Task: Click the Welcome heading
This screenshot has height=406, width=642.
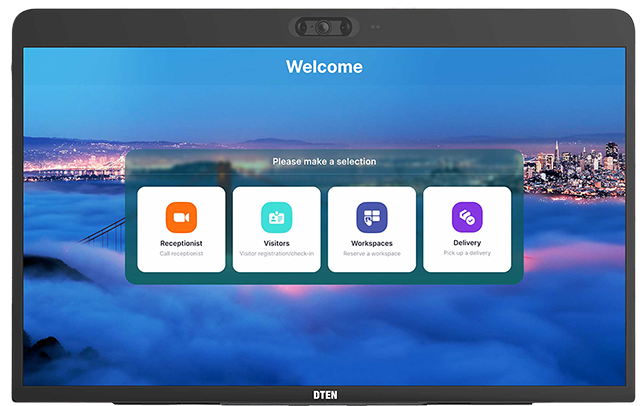Action: click(x=324, y=67)
